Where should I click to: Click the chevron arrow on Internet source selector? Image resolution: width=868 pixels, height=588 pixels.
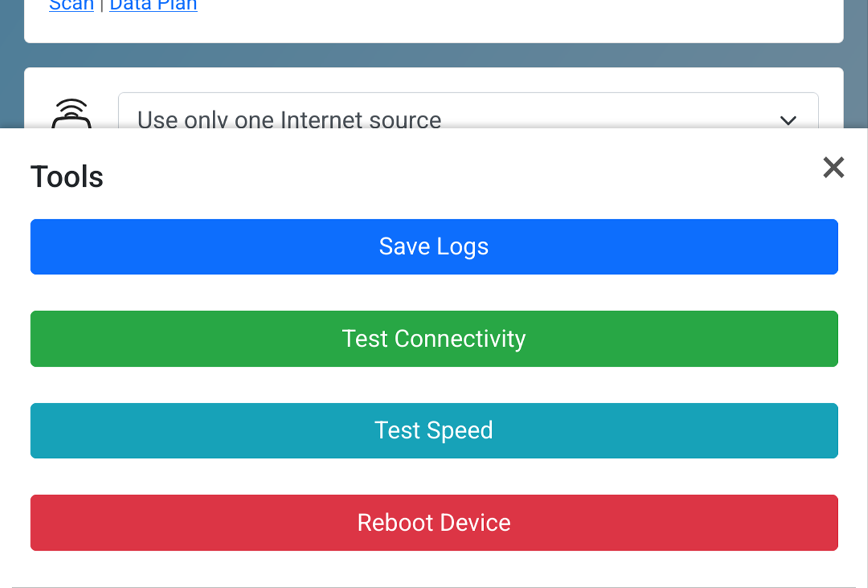pos(788,120)
